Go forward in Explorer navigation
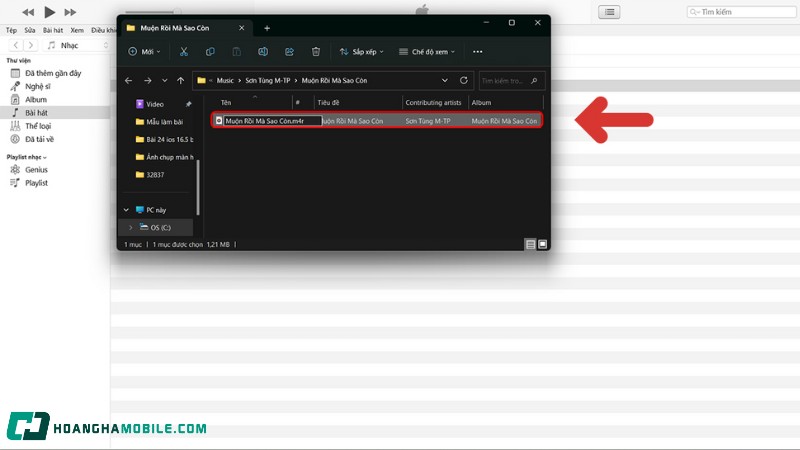 pyautogui.click(x=147, y=81)
